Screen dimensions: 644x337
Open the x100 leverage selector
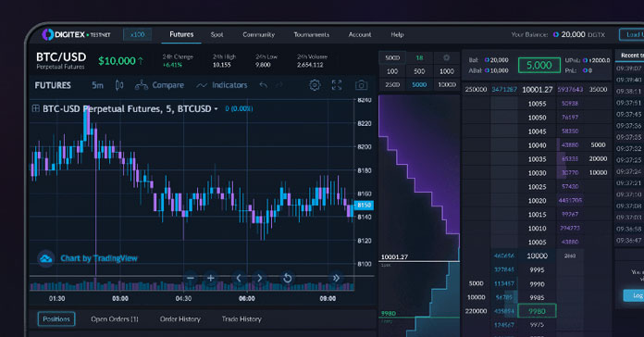coord(137,34)
